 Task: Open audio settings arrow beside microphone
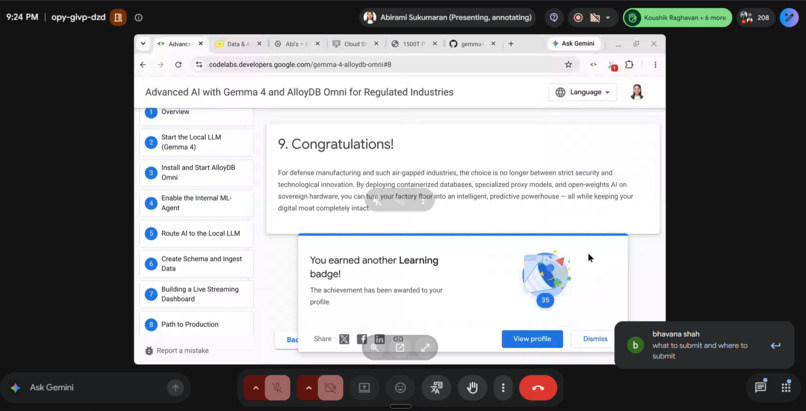(255, 388)
